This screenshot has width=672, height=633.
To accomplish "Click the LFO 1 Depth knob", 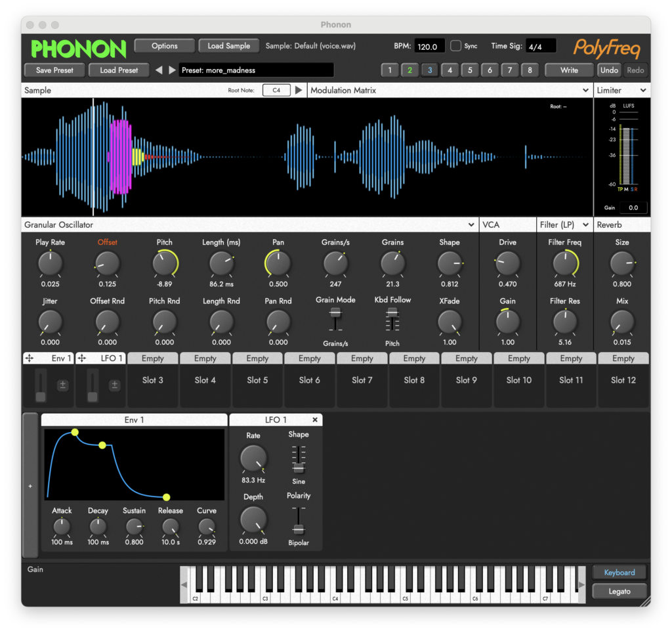I will tap(253, 519).
